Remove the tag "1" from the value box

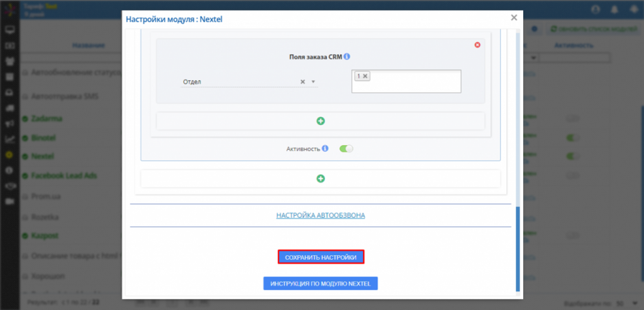(x=365, y=76)
